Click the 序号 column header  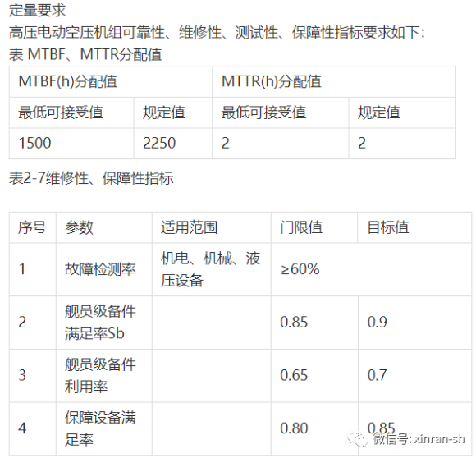(x=33, y=227)
